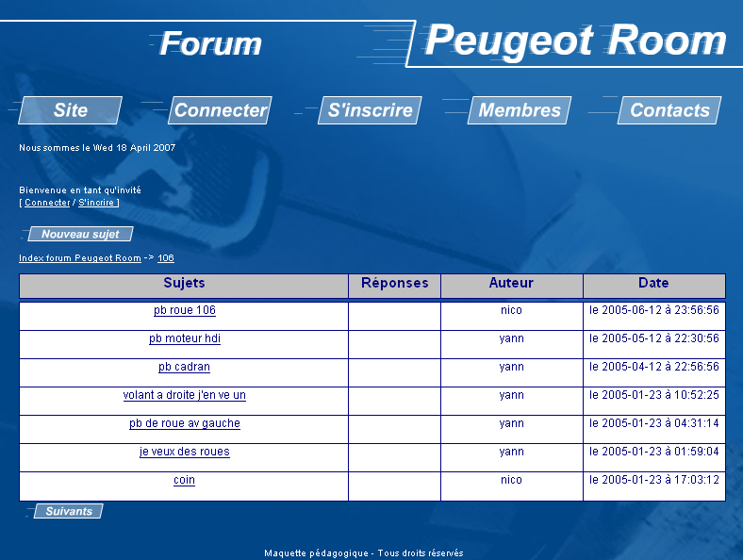Image resolution: width=743 pixels, height=560 pixels.
Task: Open the Contacts page
Action: tap(669, 110)
